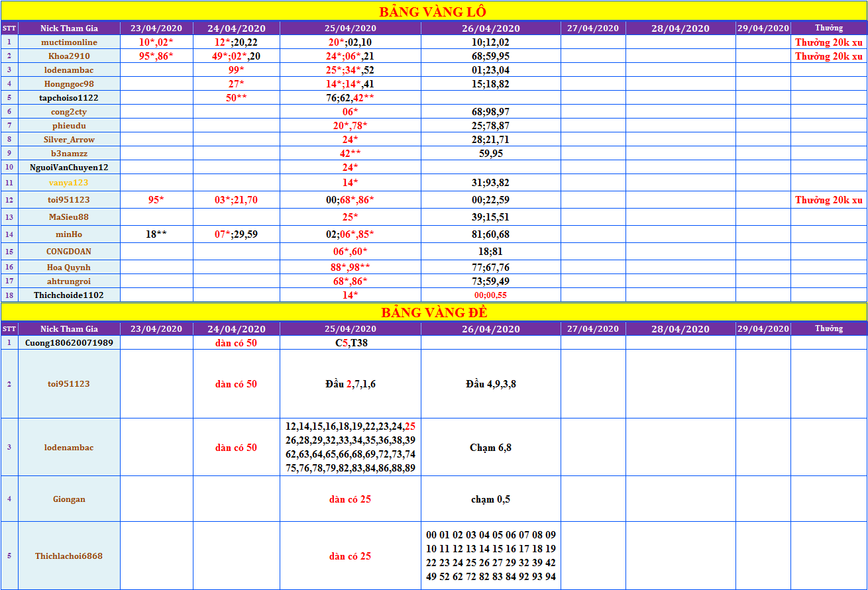
Task: Click the BẢNG VÀNG ĐỀ title banner
Action: (434, 313)
